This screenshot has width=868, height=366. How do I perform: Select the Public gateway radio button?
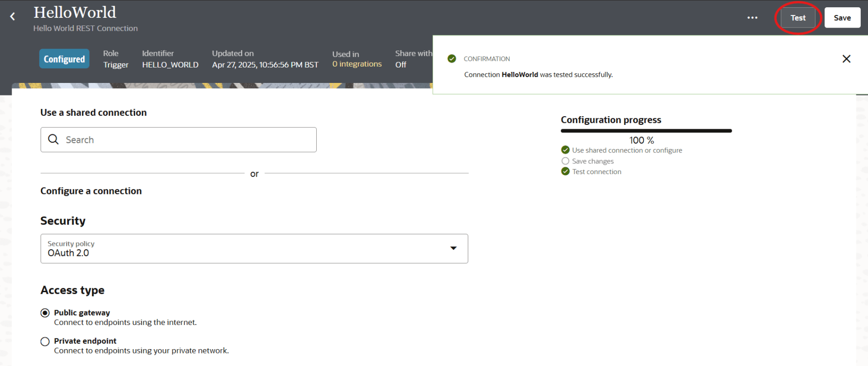click(x=45, y=313)
